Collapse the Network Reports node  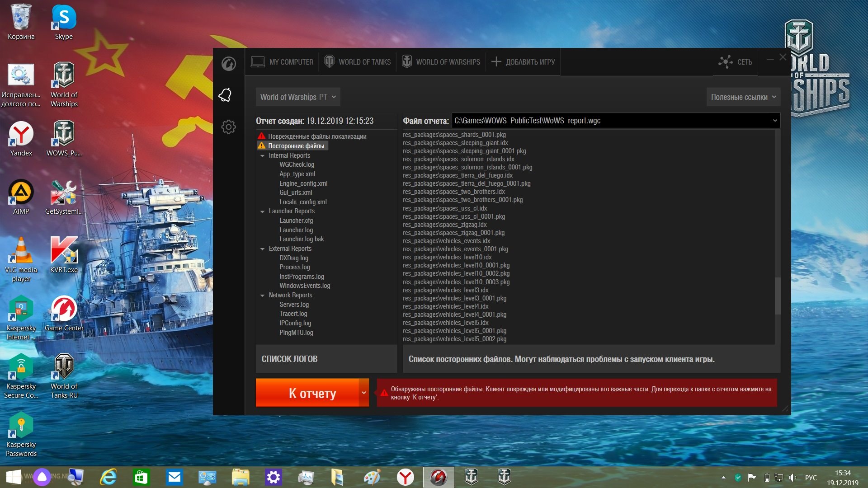click(262, 296)
